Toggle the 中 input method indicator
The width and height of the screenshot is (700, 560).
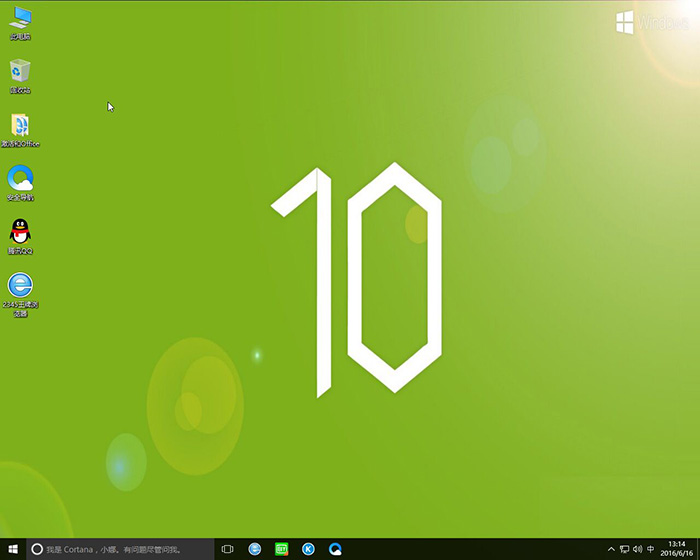[652, 549]
